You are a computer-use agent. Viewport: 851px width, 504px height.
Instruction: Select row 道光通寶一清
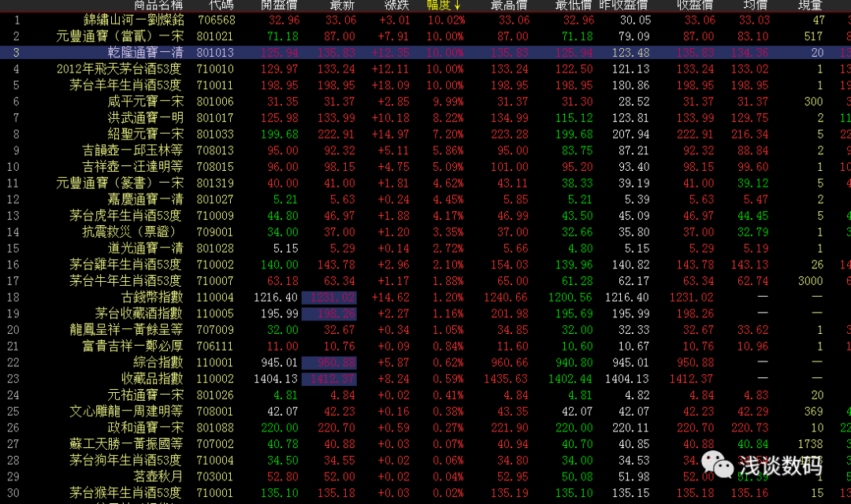point(425,248)
